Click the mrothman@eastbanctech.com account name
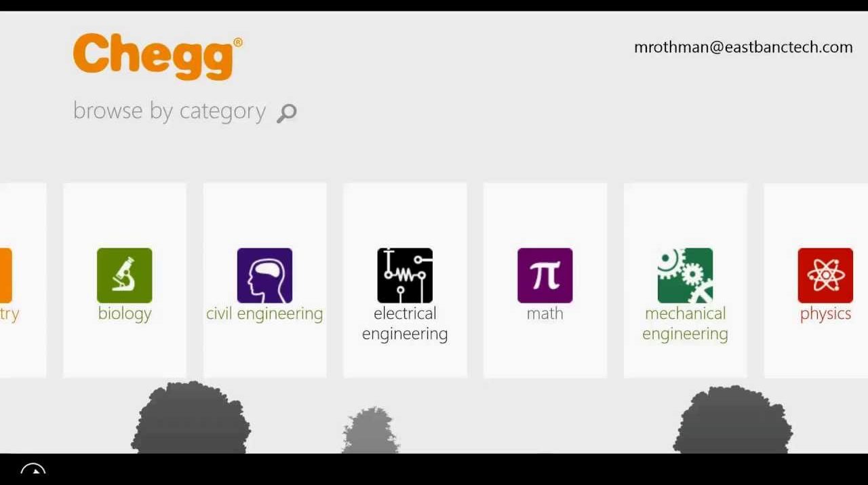Image resolution: width=868 pixels, height=485 pixels. 743,47
